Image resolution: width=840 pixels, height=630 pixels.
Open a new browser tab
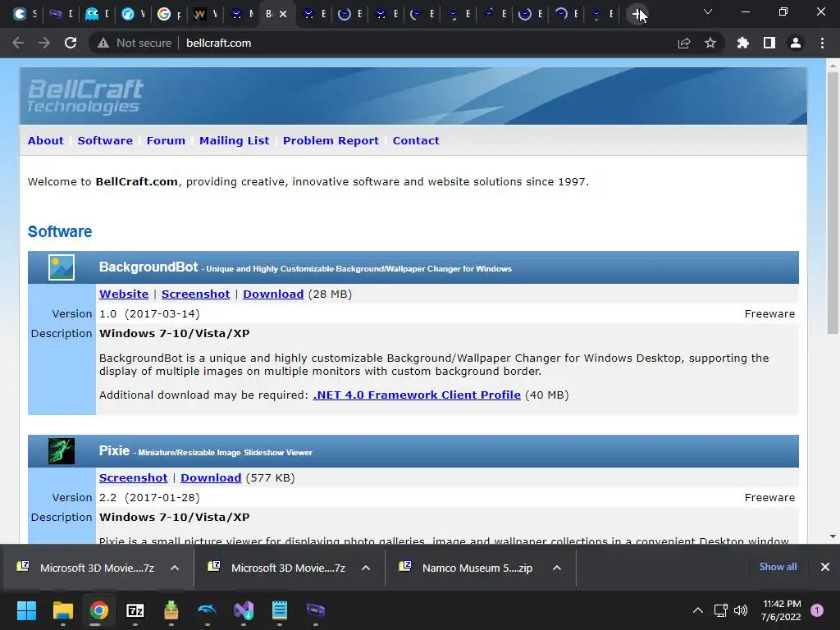pos(637,14)
